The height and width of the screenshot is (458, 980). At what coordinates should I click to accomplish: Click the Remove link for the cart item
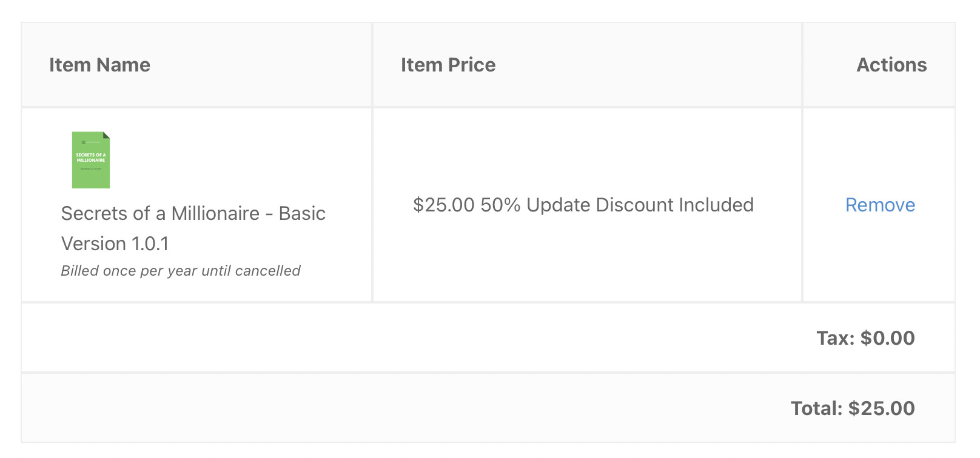click(x=880, y=205)
